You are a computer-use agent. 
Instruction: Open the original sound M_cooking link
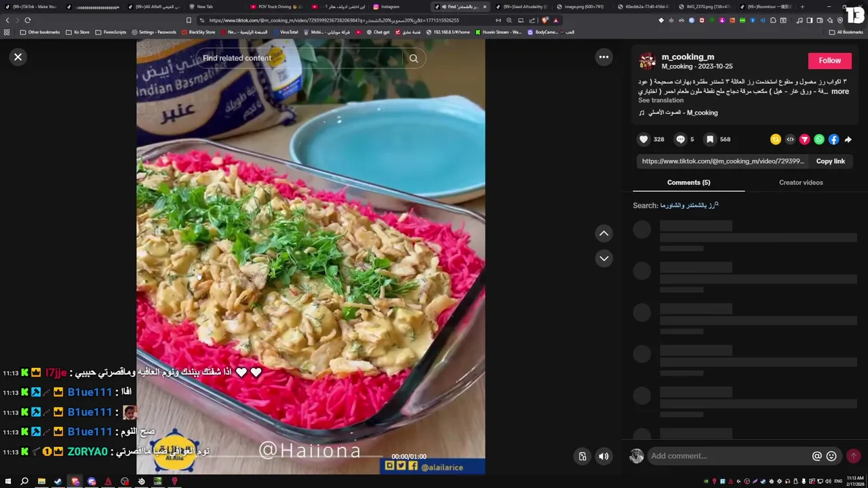tap(683, 113)
